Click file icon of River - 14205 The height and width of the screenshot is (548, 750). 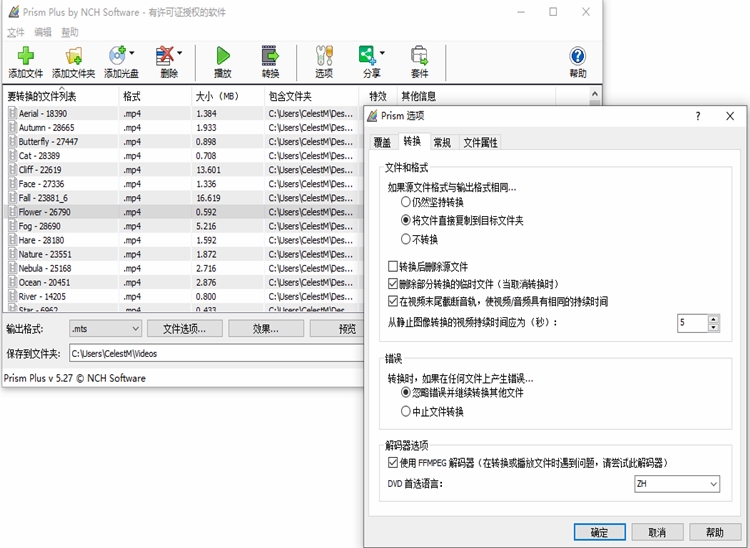coord(13,296)
